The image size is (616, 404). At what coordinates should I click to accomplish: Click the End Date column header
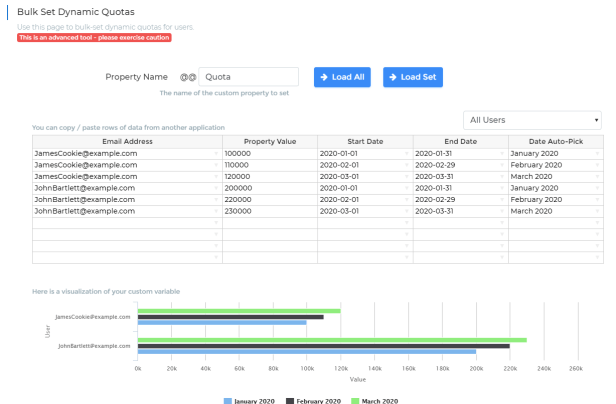(460, 141)
